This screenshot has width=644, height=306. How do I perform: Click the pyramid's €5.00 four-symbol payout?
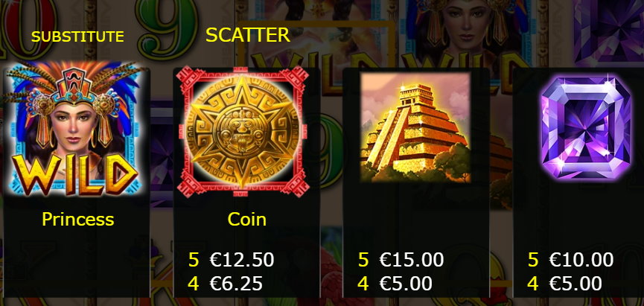point(405,284)
